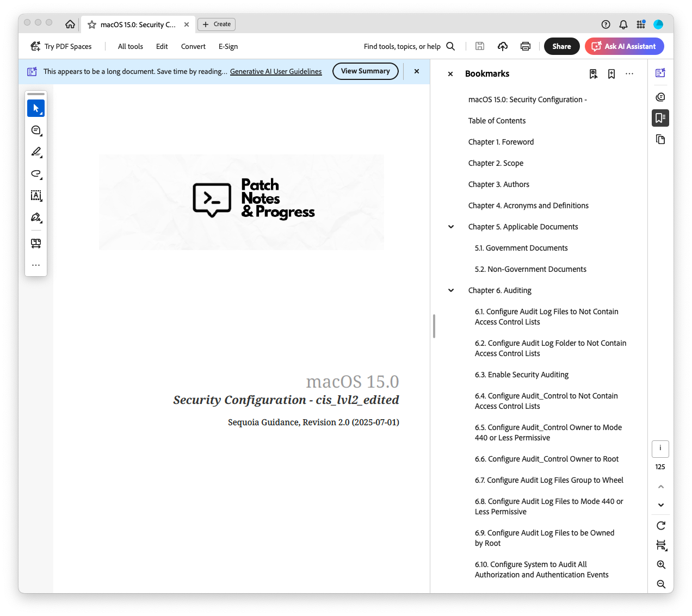Click the current page number box
The width and height of the screenshot is (692, 616).
tap(660, 449)
